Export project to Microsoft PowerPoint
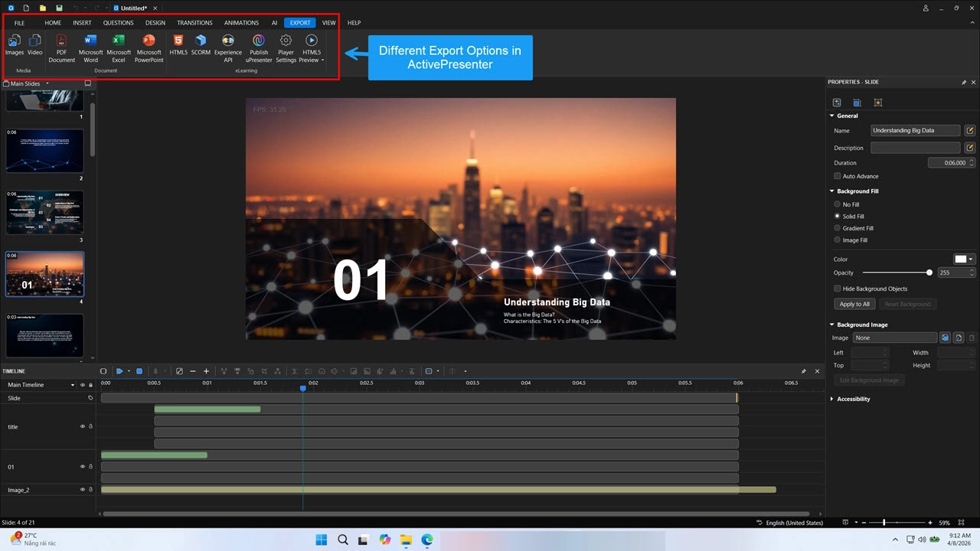 149,47
